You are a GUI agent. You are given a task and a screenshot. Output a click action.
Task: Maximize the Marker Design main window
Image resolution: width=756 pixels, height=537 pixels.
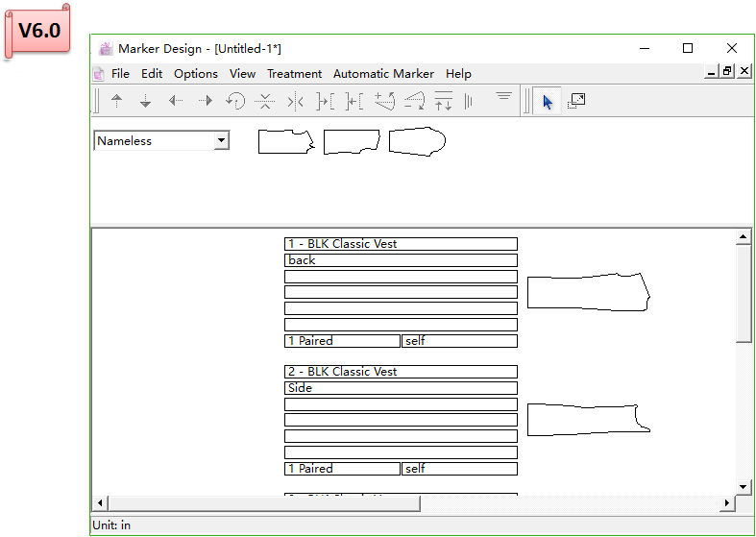(688, 48)
